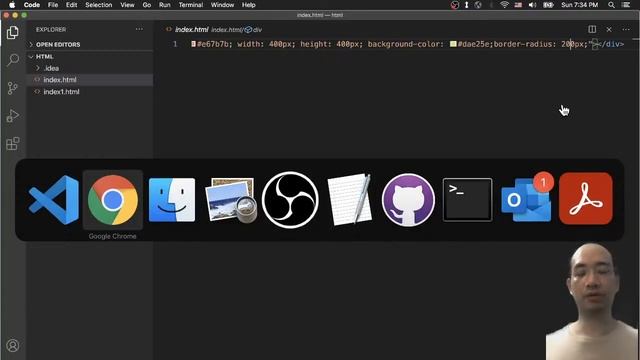Click the volume icon in menu bar
Screen dimensions: 640x360
click(x=532, y=5)
